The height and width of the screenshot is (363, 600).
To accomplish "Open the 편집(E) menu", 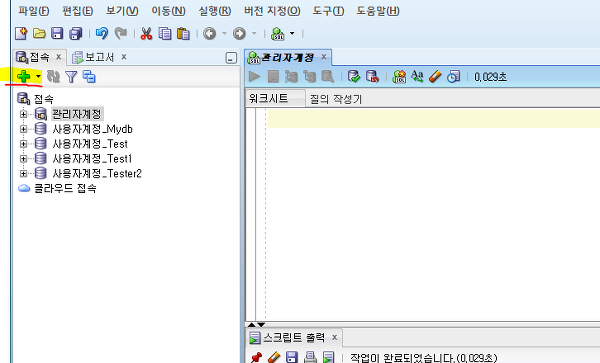I will (x=78, y=11).
